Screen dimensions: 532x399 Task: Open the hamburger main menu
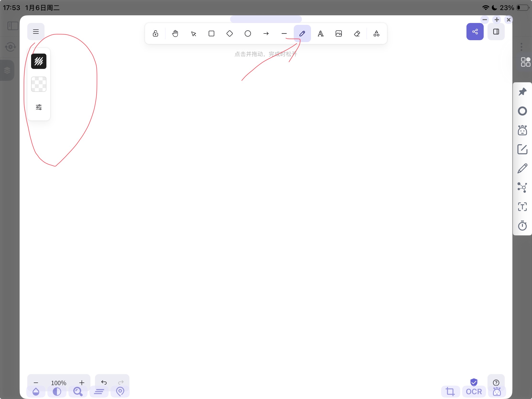pyautogui.click(x=36, y=32)
